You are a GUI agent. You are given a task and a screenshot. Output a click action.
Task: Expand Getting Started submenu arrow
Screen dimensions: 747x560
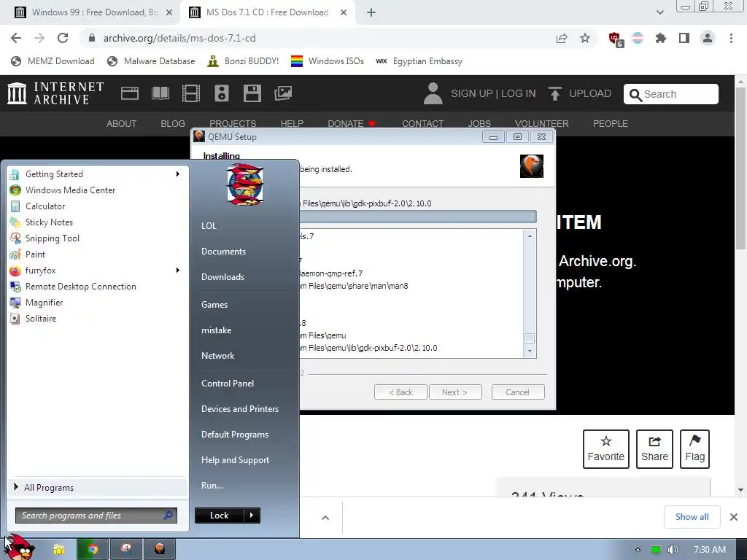click(x=178, y=174)
